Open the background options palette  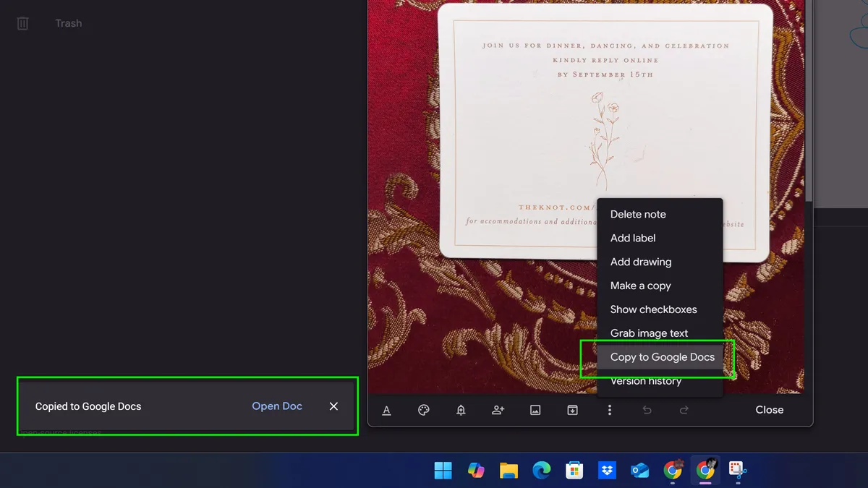[423, 410]
